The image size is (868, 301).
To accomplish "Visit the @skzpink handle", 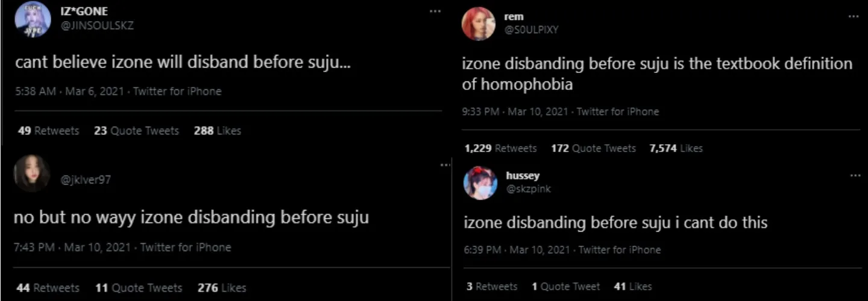I will point(529,189).
